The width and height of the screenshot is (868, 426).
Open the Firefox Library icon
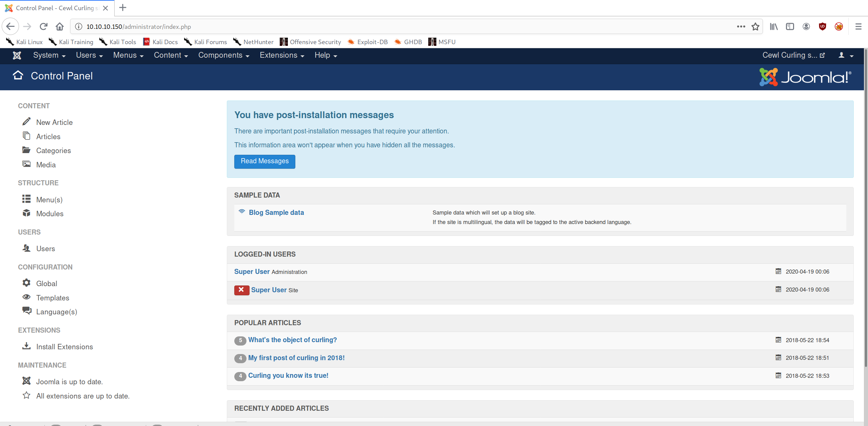click(x=774, y=26)
